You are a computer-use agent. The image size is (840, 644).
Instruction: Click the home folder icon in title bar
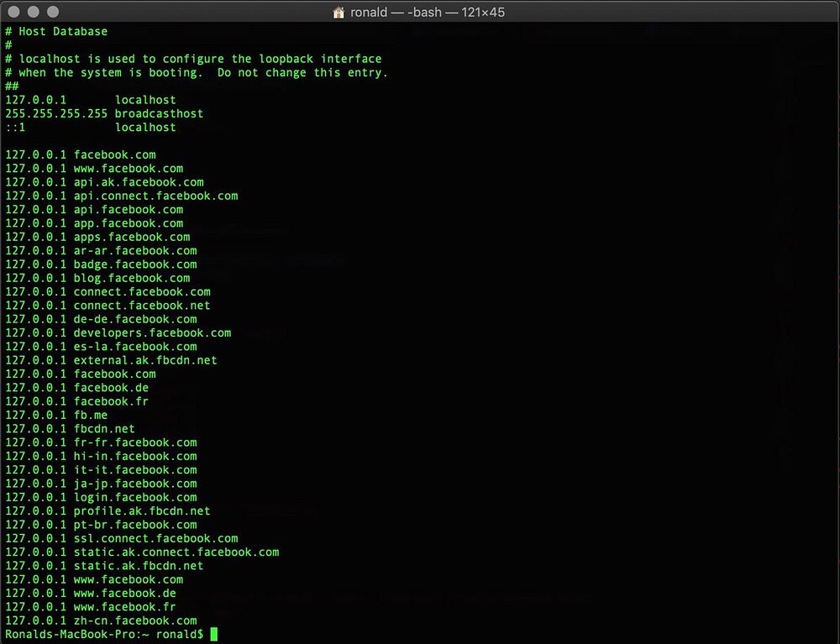339,13
